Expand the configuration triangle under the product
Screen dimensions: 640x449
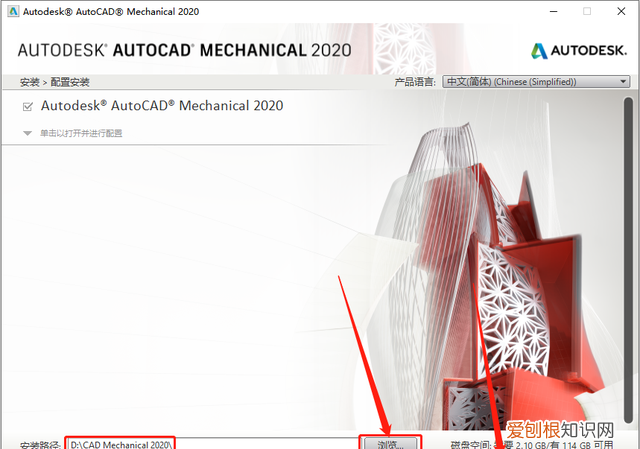coord(27,133)
